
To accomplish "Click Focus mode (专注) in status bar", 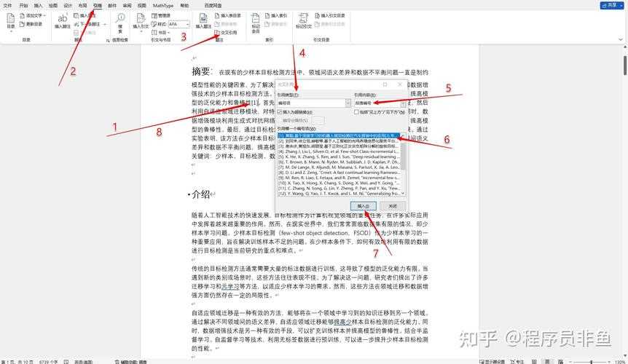I will [x=517, y=362].
